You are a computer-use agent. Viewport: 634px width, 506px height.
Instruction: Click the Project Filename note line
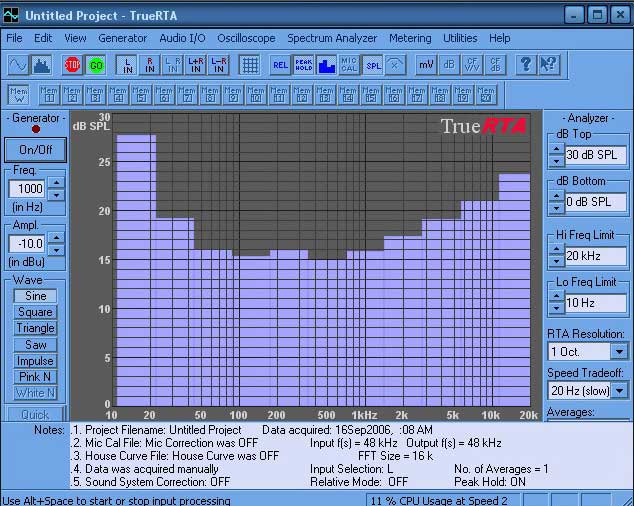click(x=158, y=430)
